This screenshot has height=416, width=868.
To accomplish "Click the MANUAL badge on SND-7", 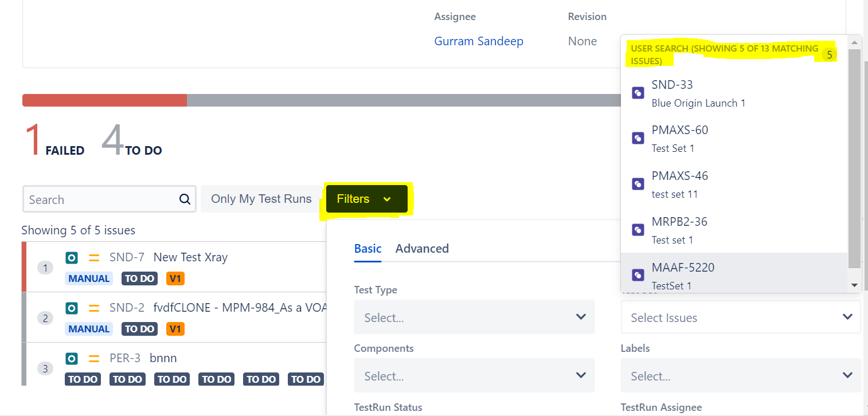I will coord(89,278).
